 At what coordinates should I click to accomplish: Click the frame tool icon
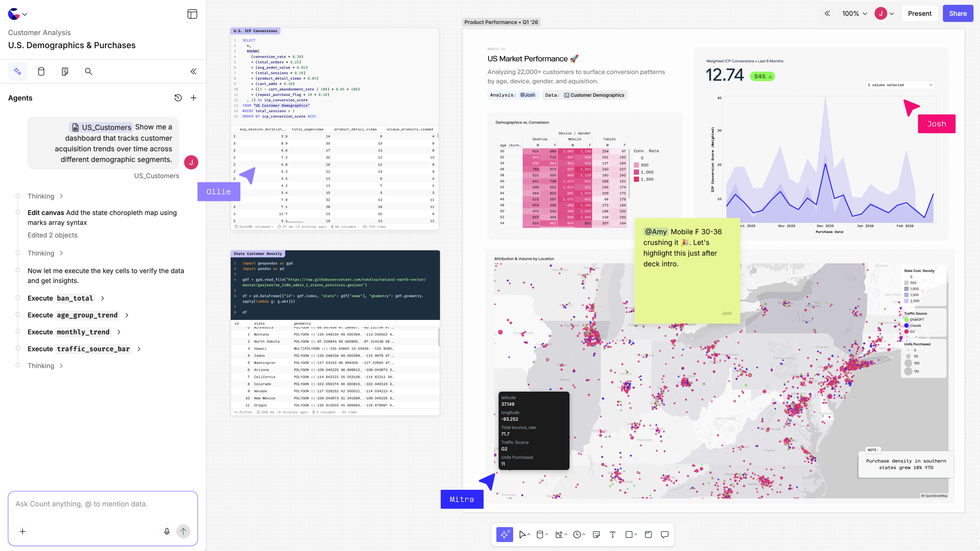[x=648, y=535]
